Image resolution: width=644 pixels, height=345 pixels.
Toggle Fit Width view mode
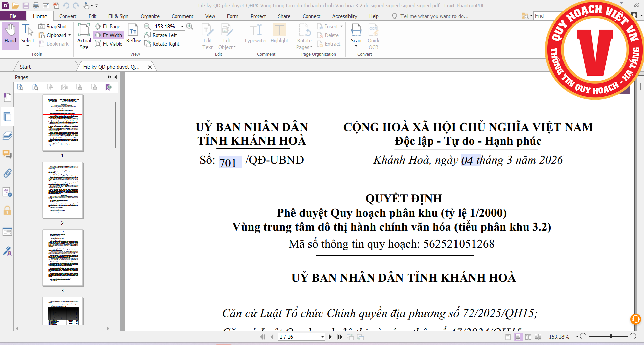(109, 35)
